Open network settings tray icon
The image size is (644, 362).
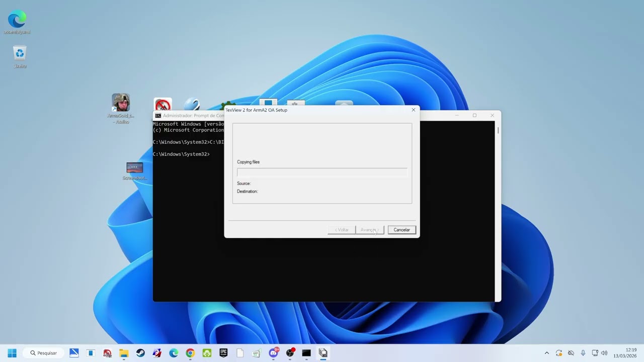pyautogui.click(x=595, y=353)
